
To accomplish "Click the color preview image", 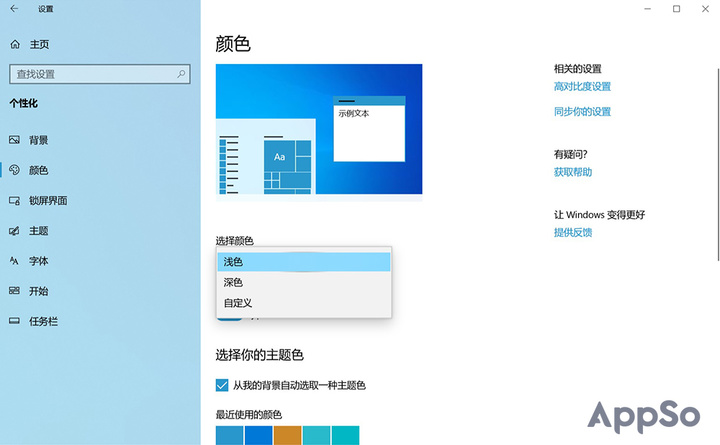I will 319,132.
